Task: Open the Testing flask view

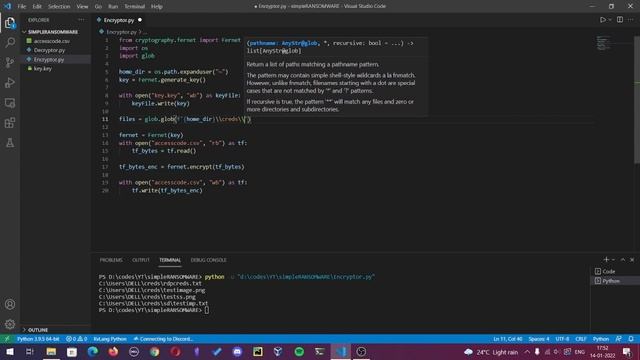Action: 10,143
